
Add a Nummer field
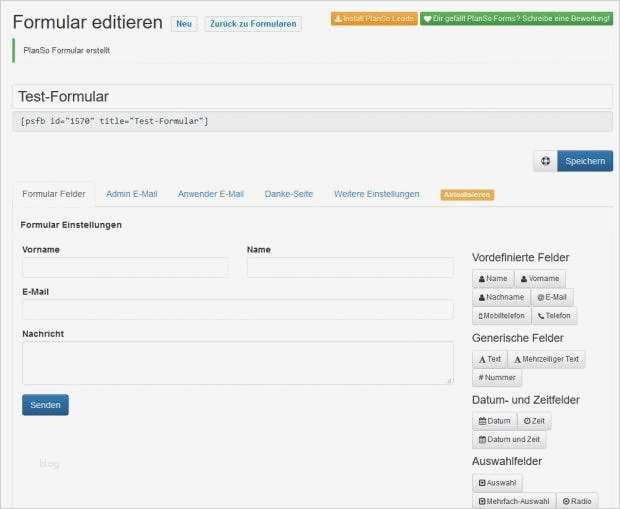point(497,378)
